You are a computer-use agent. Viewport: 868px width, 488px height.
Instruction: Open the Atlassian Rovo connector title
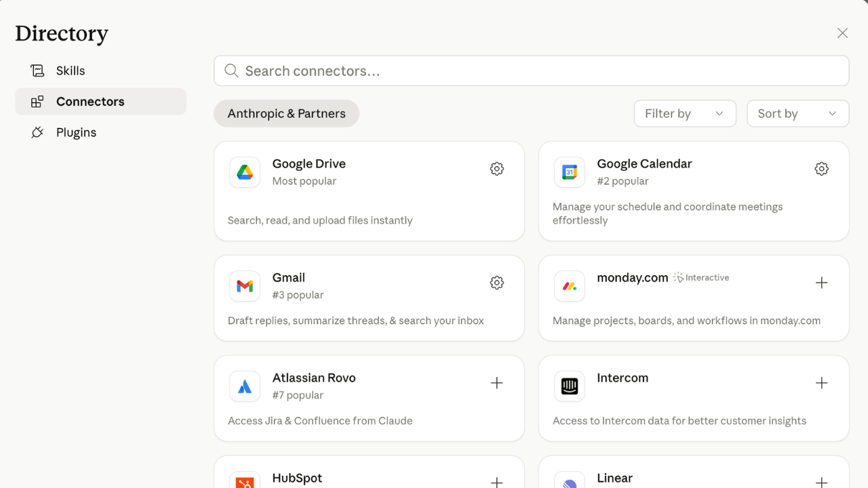point(314,378)
